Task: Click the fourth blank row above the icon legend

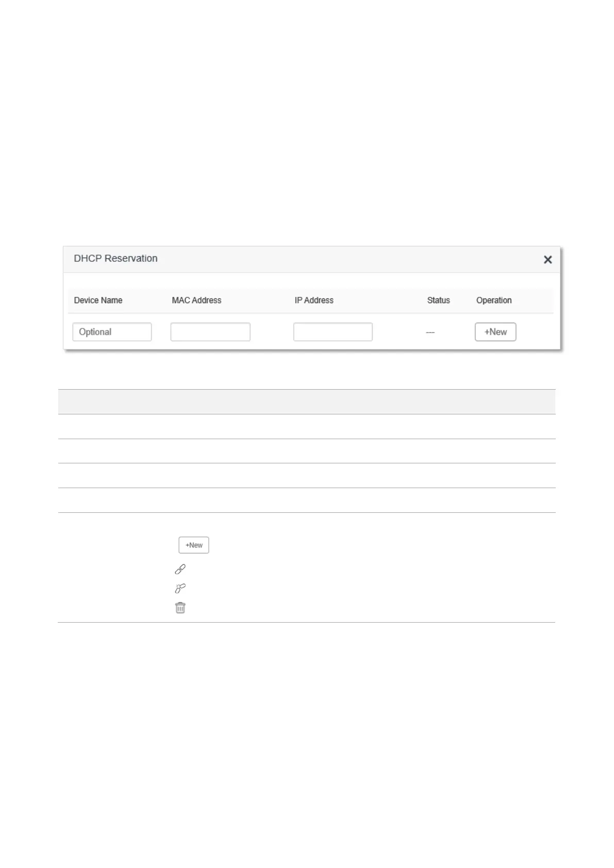Action: (307, 500)
